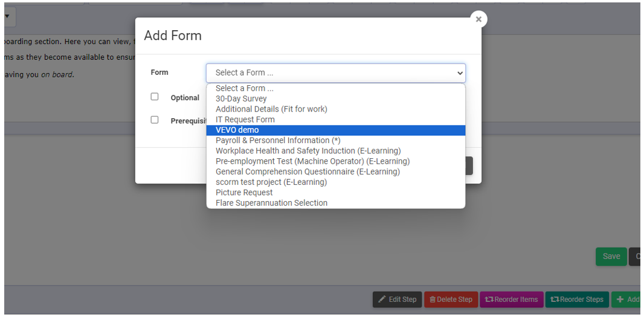Click the Reorder Items arrows icon

tap(489, 299)
